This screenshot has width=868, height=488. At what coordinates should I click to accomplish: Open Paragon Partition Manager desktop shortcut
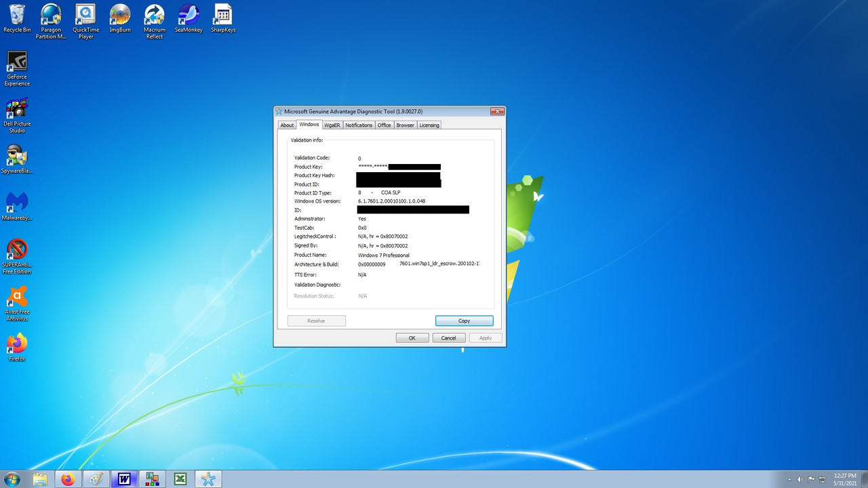[51, 21]
